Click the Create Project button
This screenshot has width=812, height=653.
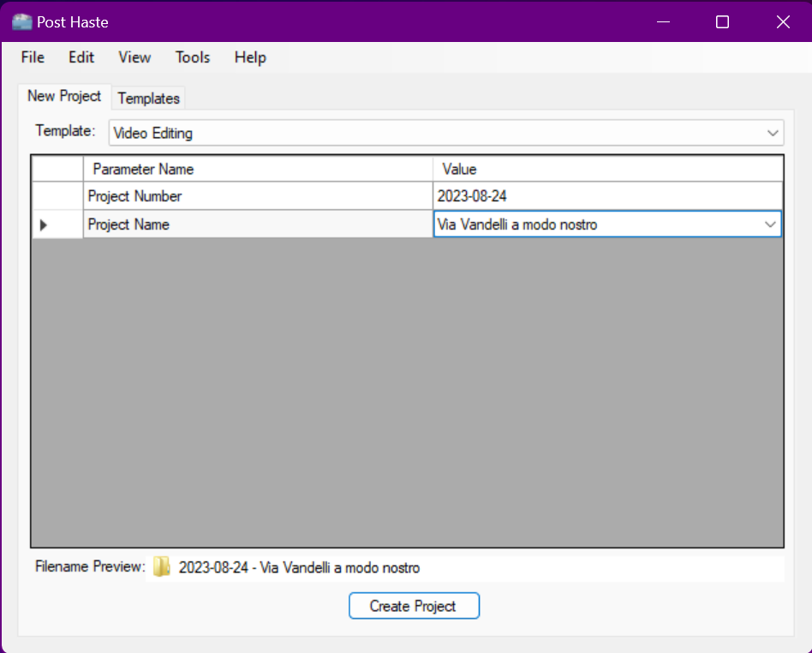[415, 606]
